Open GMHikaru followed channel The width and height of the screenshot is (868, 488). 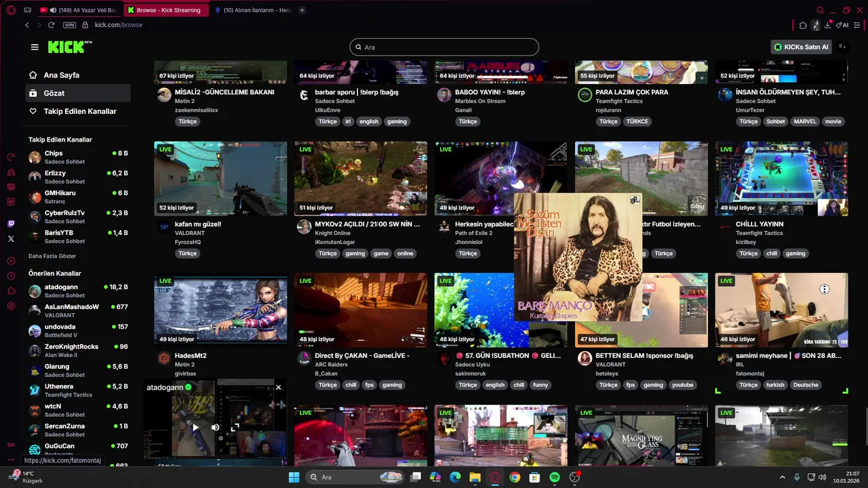78,197
